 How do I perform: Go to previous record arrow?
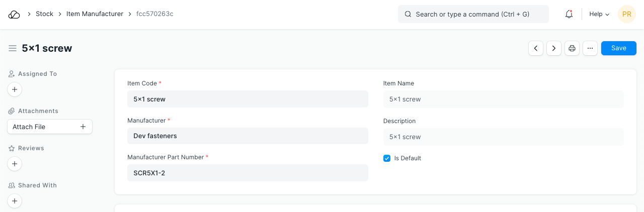(536, 48)
